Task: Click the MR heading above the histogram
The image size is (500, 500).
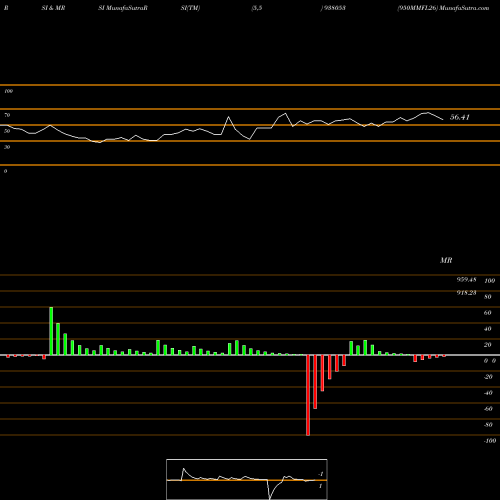Action: (446, 260)
